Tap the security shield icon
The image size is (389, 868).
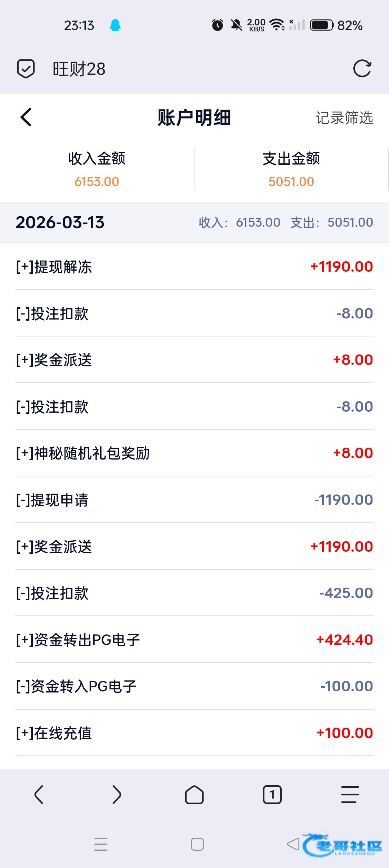tap(26, 69)
